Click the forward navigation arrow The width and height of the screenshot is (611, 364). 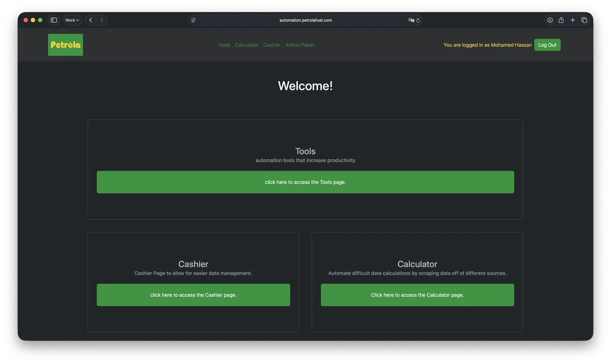(102, 20)
